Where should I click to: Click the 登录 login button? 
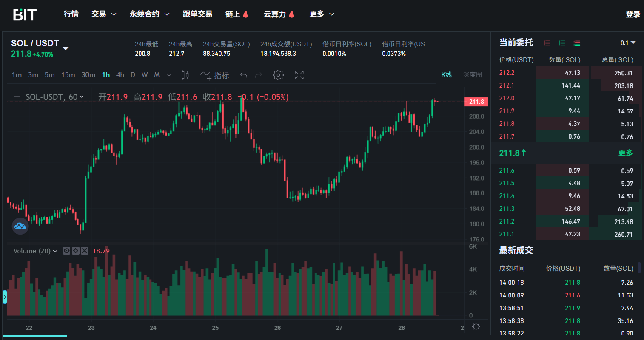tap(633, 14)
